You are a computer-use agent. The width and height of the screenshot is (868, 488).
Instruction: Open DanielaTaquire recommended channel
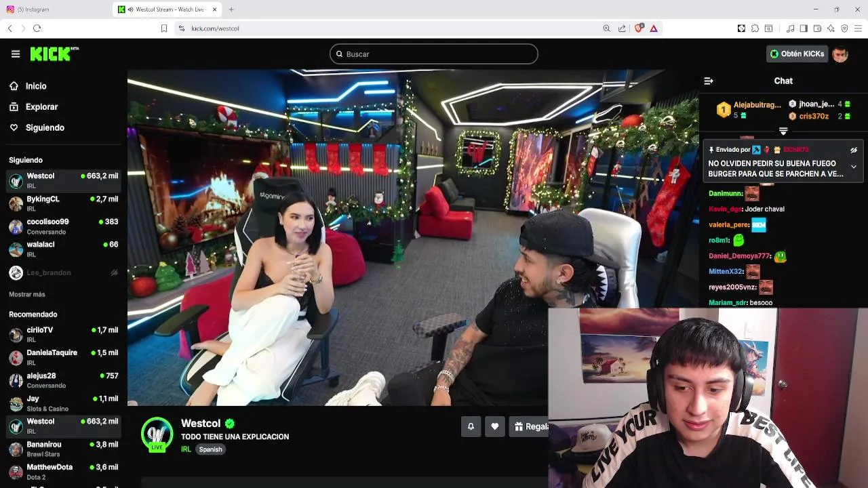[64, 357]
